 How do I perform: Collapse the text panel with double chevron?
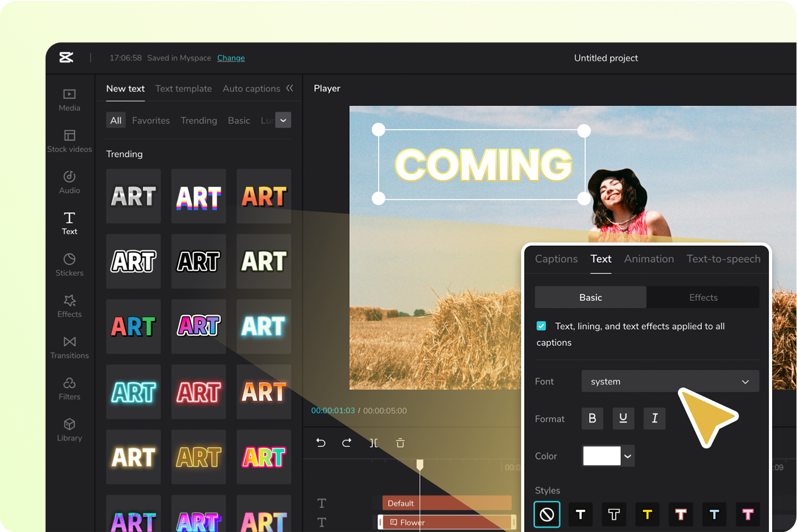point(289,88)
